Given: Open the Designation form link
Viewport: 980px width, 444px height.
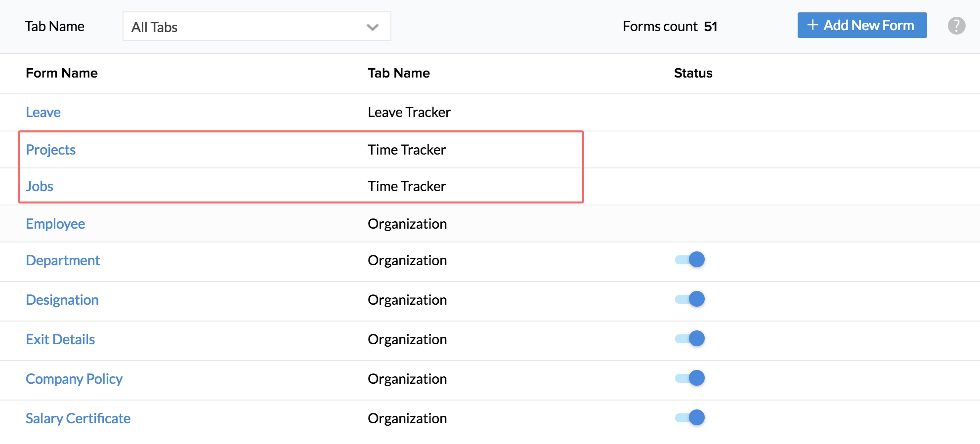Looking at the screenshot, I should (62, 300).
